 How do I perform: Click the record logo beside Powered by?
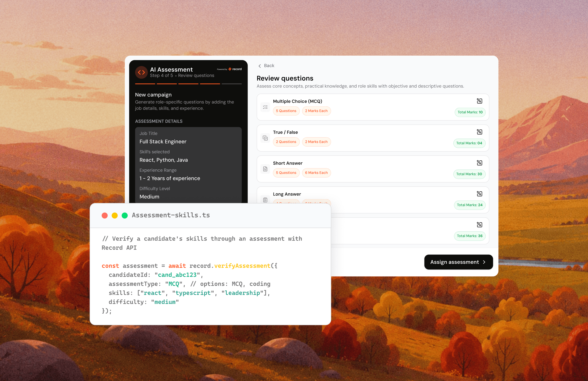pyautogui.click(x=235, y=69)
